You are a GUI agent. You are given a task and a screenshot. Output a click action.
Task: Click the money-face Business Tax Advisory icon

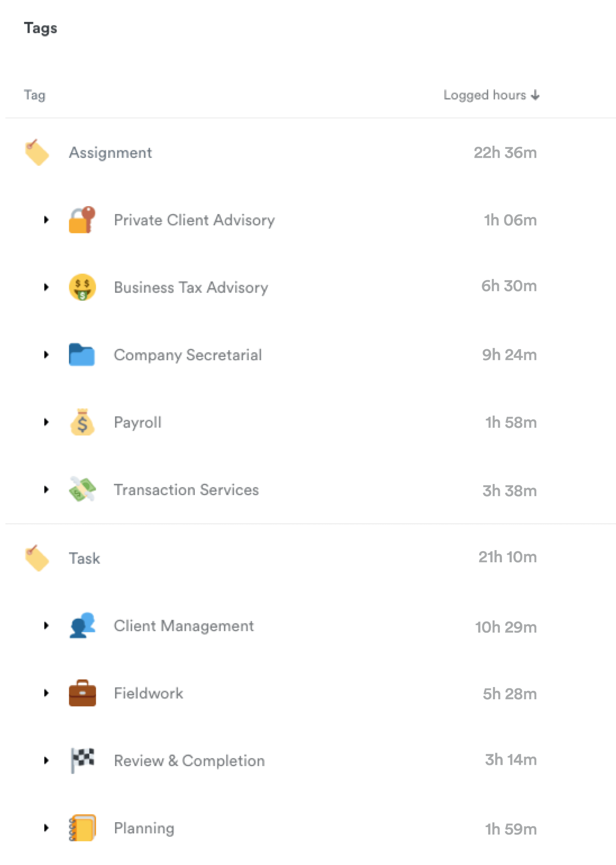click(x=82, y=287)
